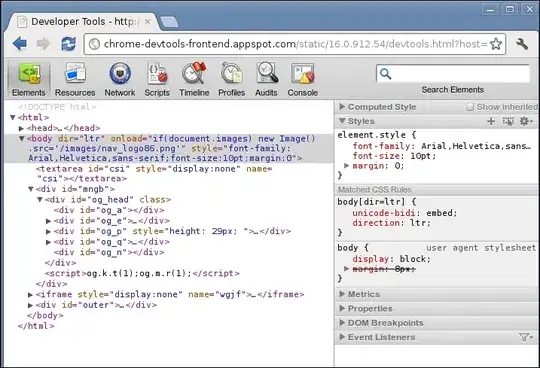540x368 pixels.
Task: Open the Styles gear settings menu
Action: pyautogui.click(x=526, y=121)
